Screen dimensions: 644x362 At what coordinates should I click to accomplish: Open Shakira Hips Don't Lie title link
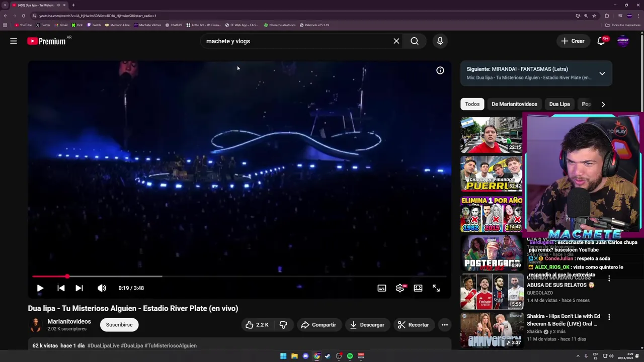pyautogui.click(x=563, y=320)
